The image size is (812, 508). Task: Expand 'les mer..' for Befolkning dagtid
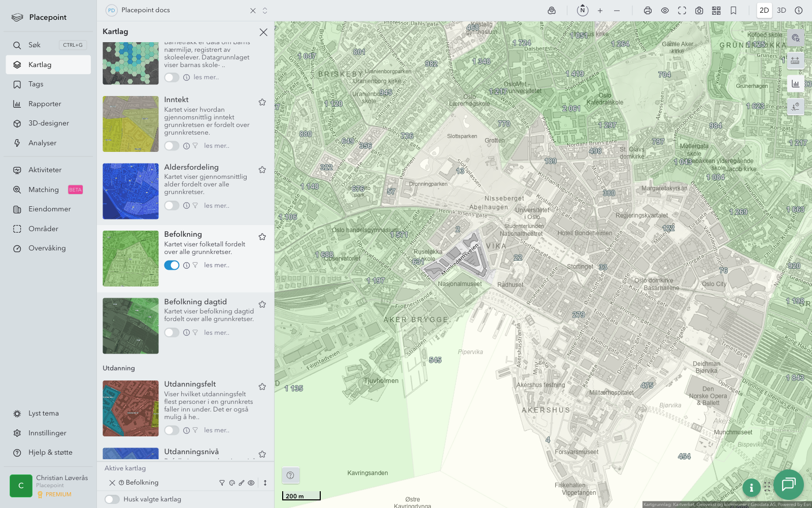pos(217,333)
